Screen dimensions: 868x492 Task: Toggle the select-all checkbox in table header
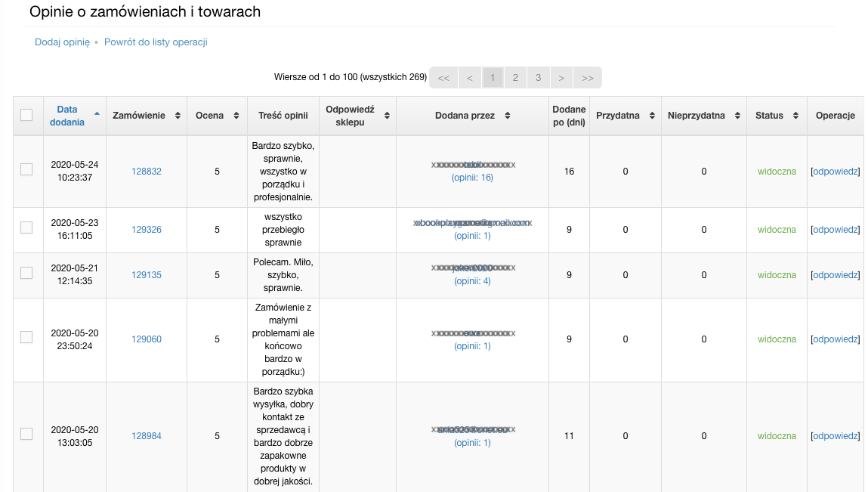(x=26, y=115)
